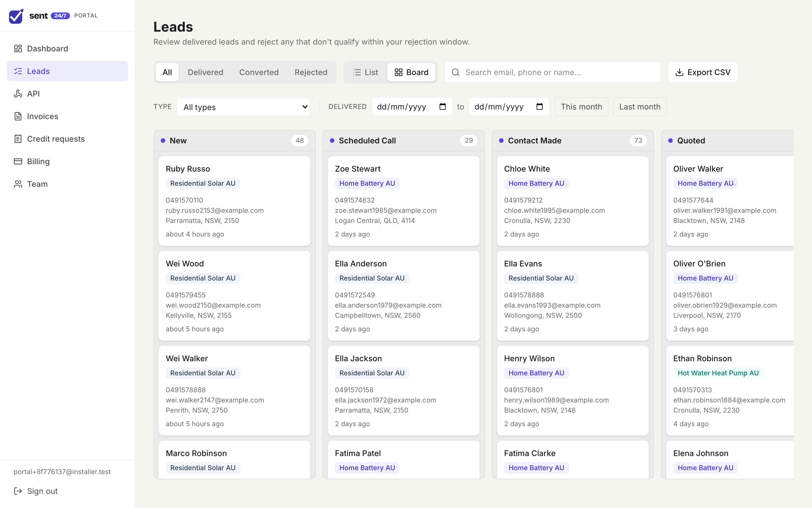Open Ethan Robinson lead card
This screenshot has height=508, width=812.
(x=730, y=390)
